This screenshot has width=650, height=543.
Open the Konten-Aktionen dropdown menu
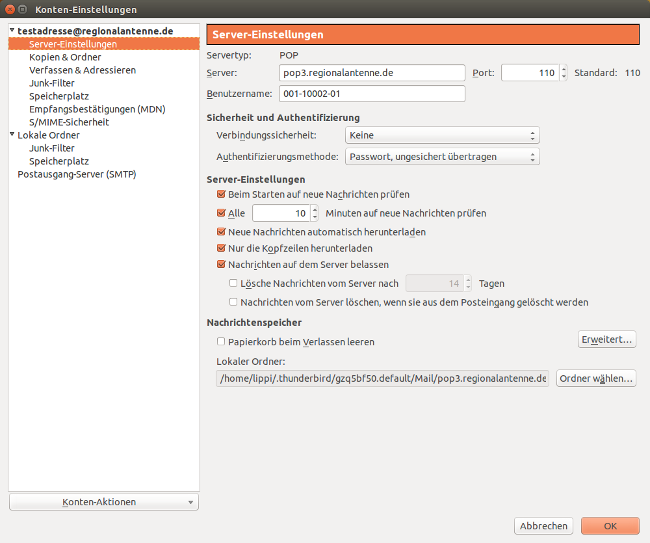(103, 501)
